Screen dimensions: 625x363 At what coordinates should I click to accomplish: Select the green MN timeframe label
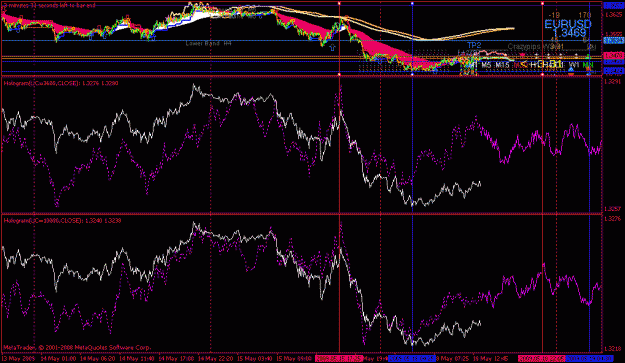[x=588, y=65]
